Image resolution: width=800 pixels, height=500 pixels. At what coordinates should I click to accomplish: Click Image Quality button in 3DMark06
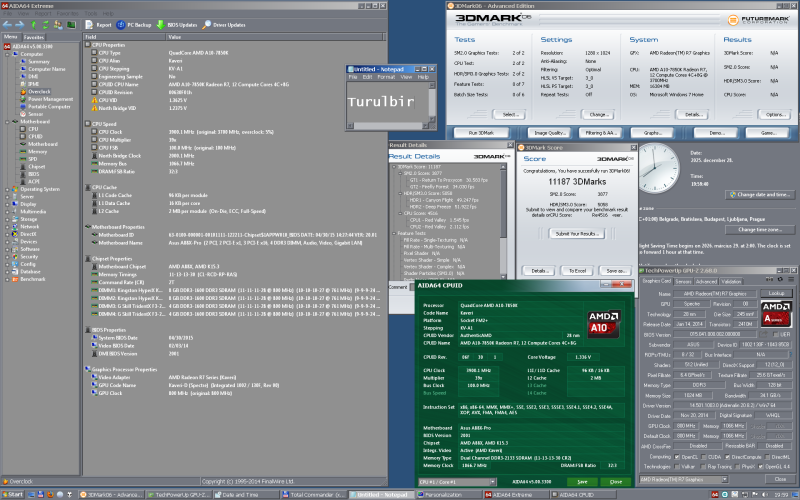coord(549,133)
